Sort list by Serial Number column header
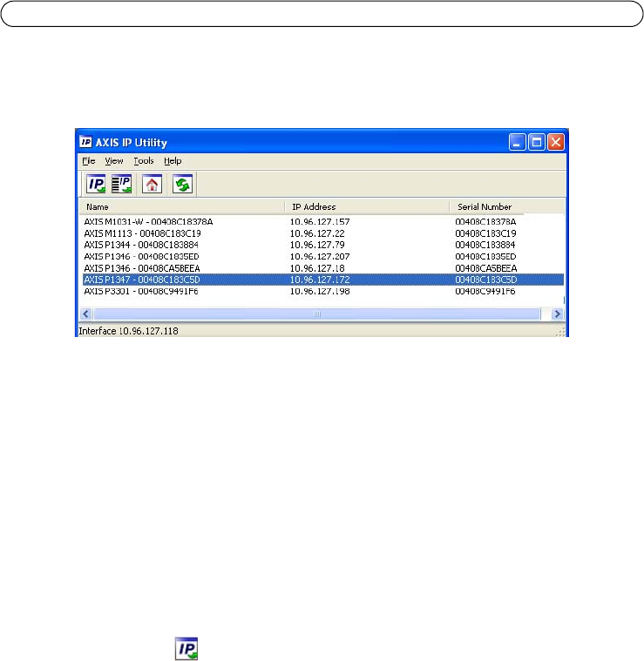644x661 pixels. [507, 206]
